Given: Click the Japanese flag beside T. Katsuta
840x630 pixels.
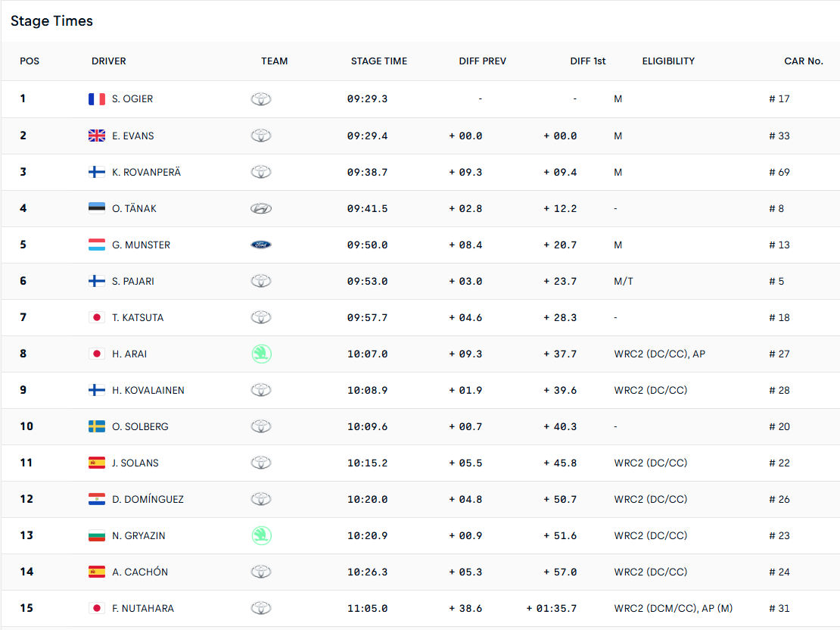Looking at the screenshot, I should pos(97,317).
